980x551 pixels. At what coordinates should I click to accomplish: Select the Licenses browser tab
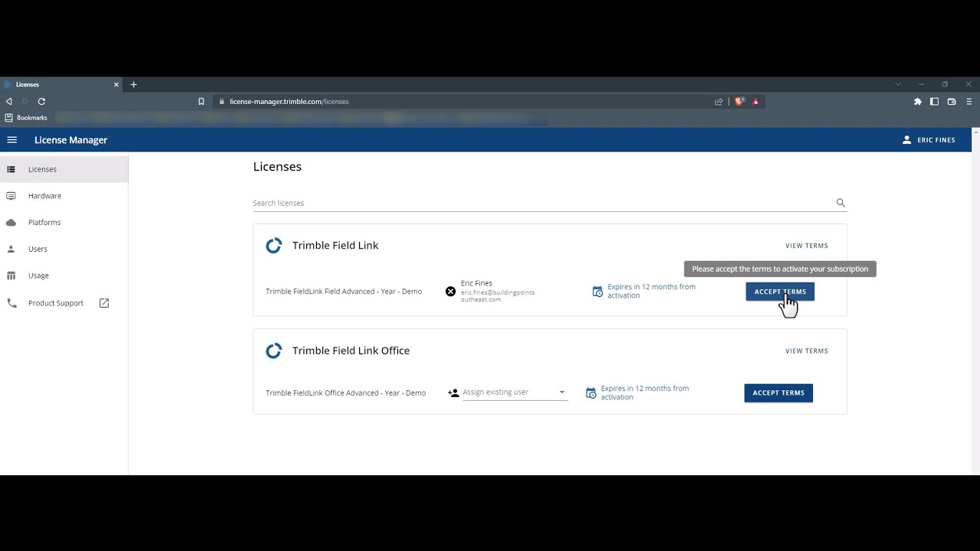[61, 84]
